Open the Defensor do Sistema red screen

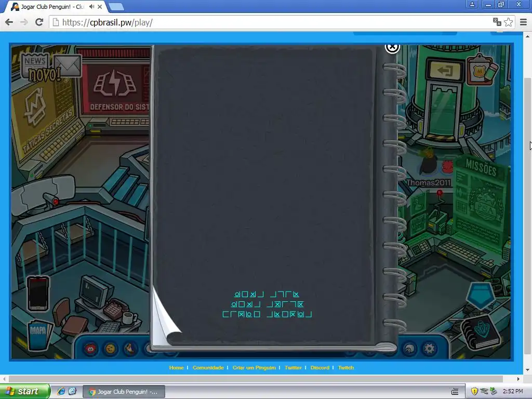[117, 89]
